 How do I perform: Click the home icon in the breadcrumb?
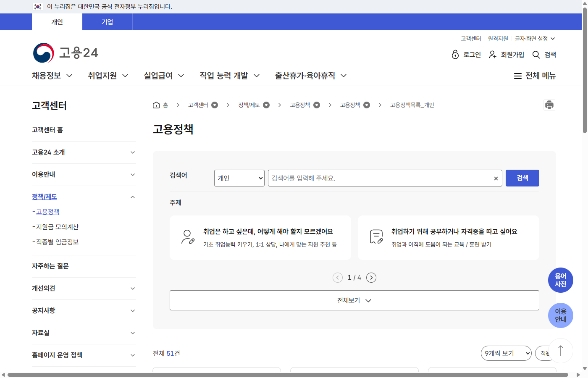[155, 105]
